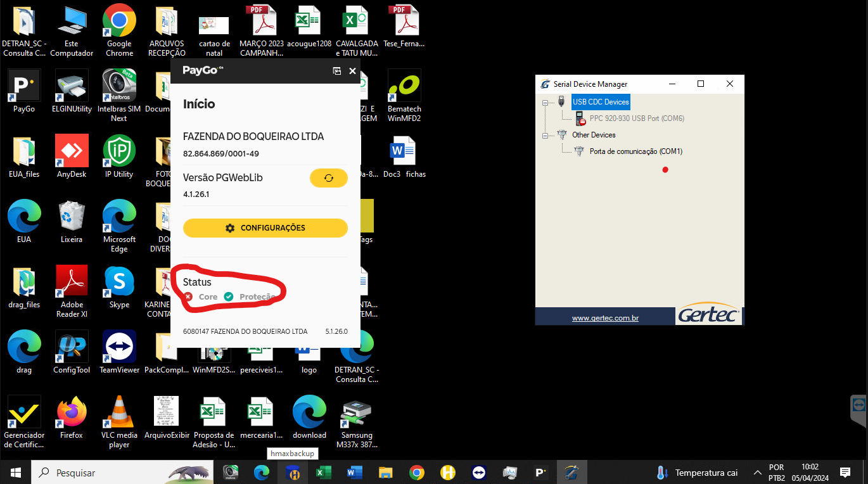Collapse the Other Devices tree node
868x484 pixels.
[x=545, y=135]
